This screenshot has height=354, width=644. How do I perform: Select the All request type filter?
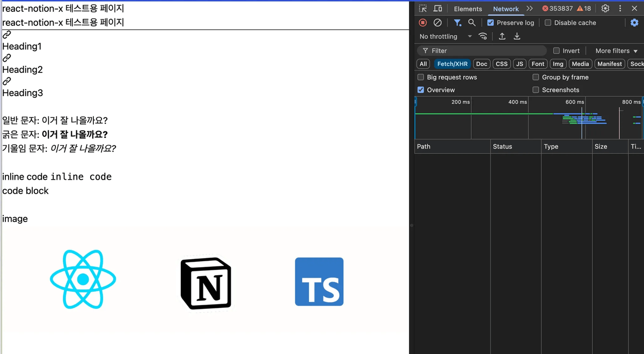tap(423, 64)
